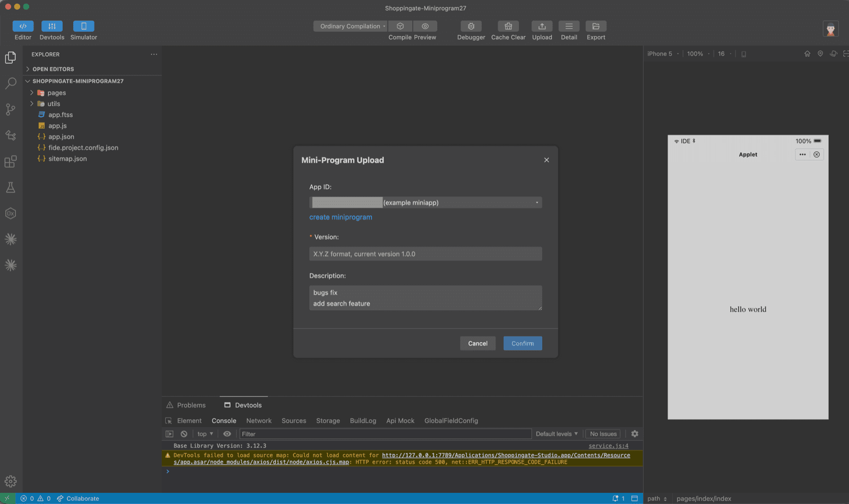
Task: Open the Applet three-dots menu
Action: coord(802,154)
